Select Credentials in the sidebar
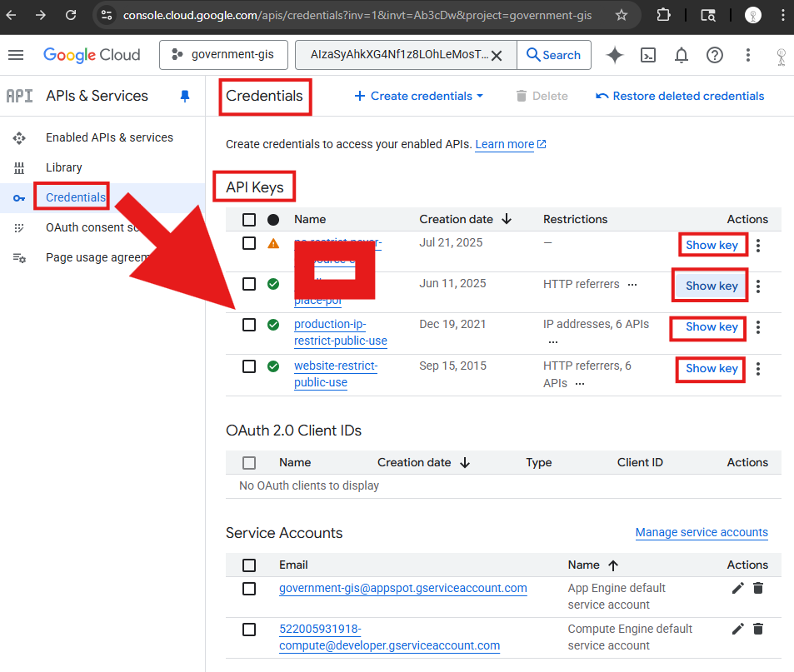The image size is (794, 672). (x=76, y=197)
